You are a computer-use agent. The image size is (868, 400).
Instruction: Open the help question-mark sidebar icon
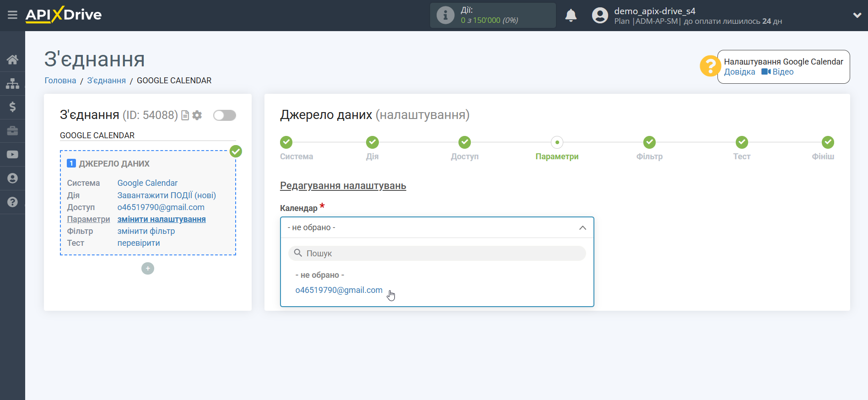(x=12, y=202)
